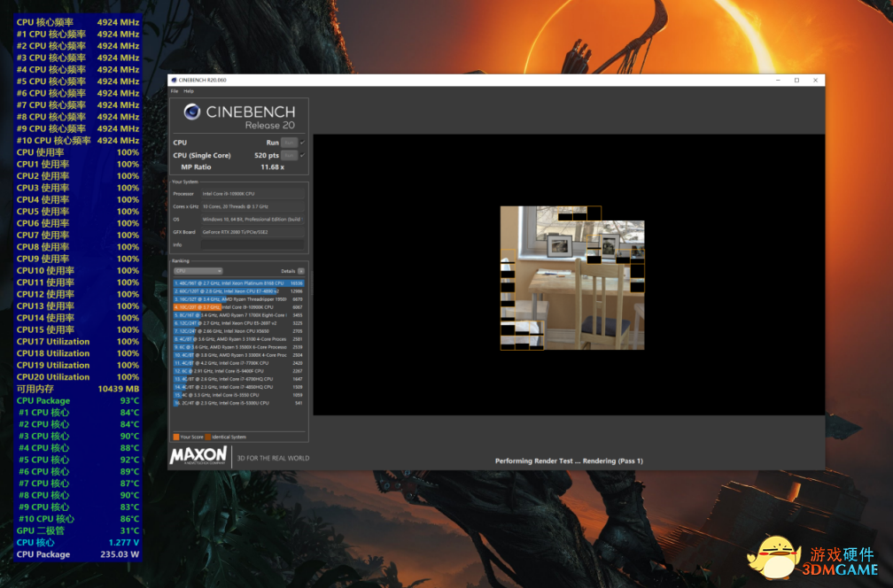Image resolution: width=893 pixels, height=588 pixels.
Task: Click the CPU1 使用率 row in the overlay
Action: (x=78, y=164)
